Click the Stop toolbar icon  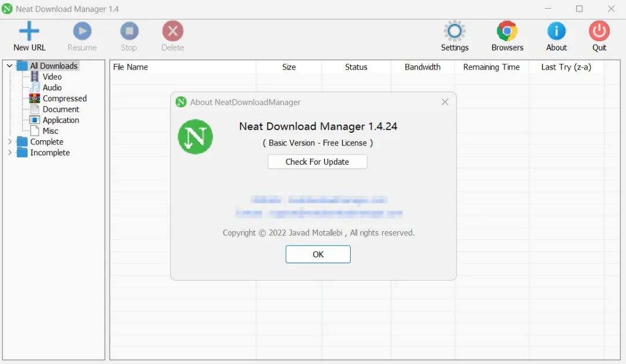click(129, 31)
